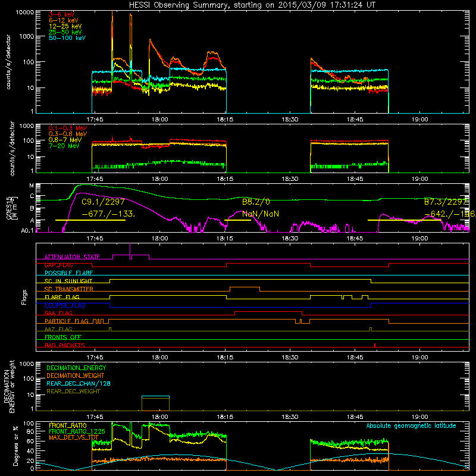Click the '0.3-0.8 MeV' legend label
This screenshot has width=476, height=476.
coord(68,134)
